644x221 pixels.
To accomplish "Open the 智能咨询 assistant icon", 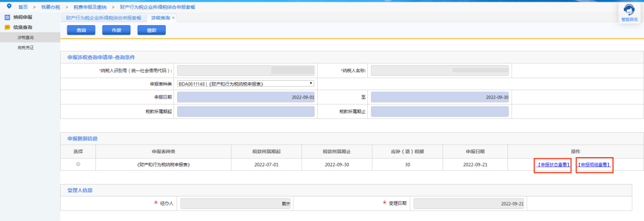I will [629, 12].
